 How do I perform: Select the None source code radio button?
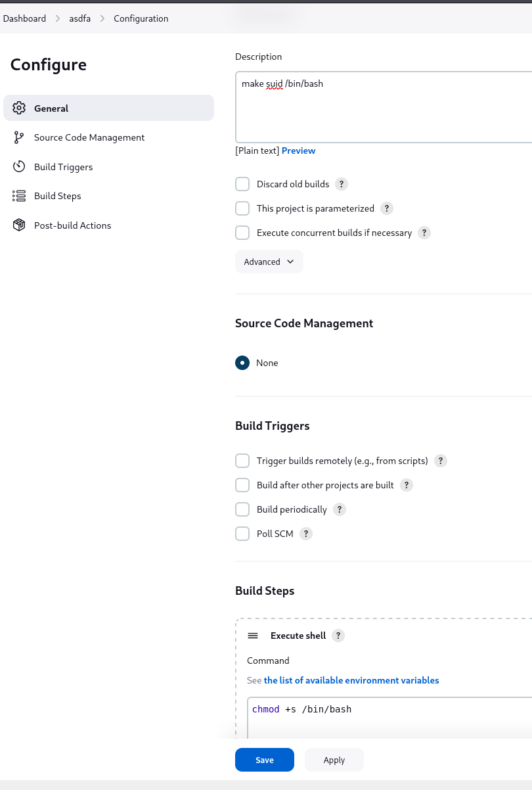[242, 363]
